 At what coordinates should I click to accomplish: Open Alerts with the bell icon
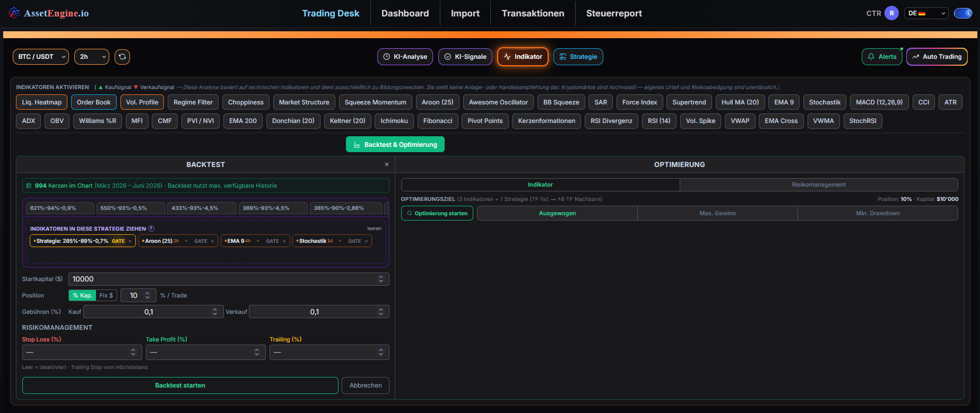(882, 57)
